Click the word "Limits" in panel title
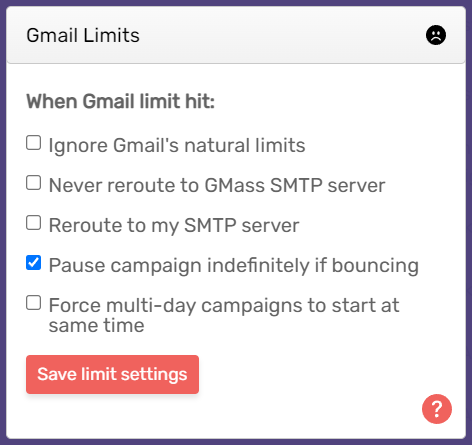This screenshot has height=445, width=472. tap(111, 35)
